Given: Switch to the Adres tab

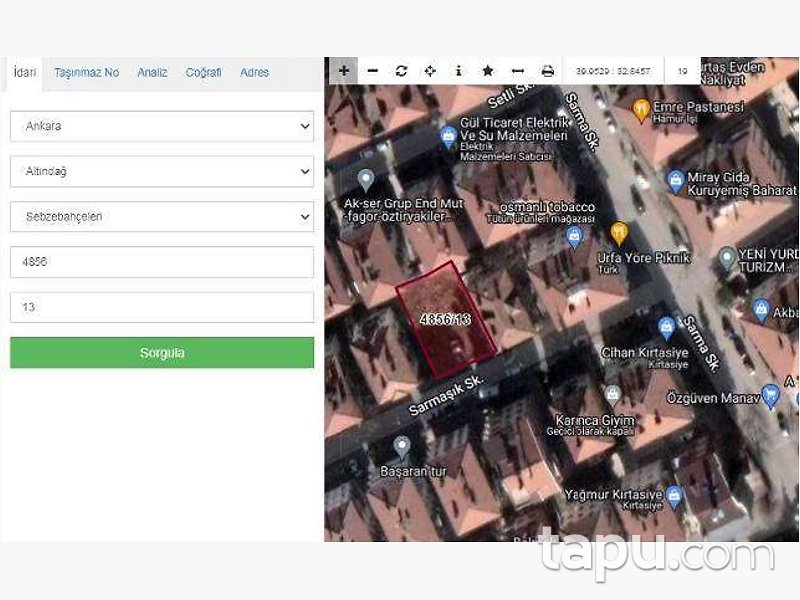Looking at the screenshot, I should [254, 72].
